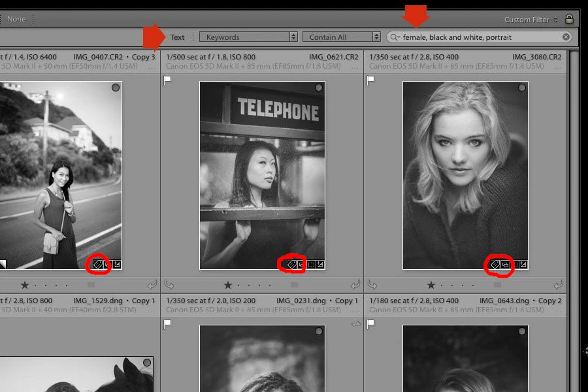Click the vertical scrollbar of the grid
The width and height of the screenshot is (588, 392).
[x=574, y=221]
